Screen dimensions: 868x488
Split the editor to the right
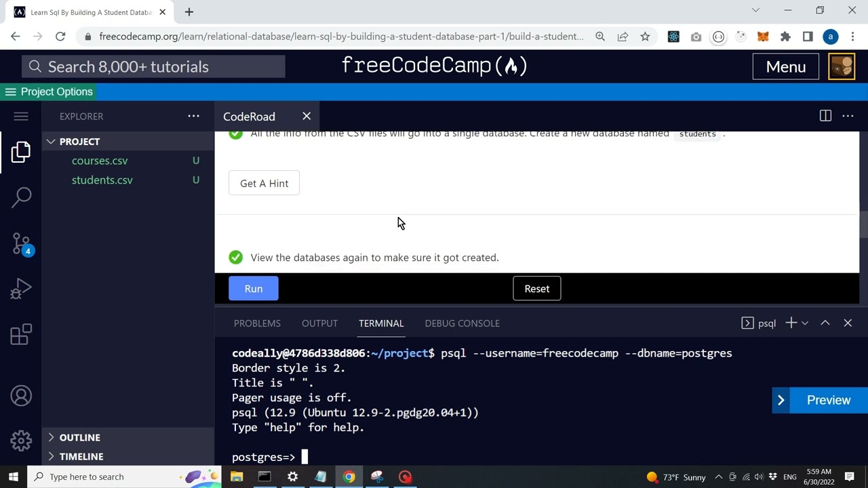[x=825, y=117]
